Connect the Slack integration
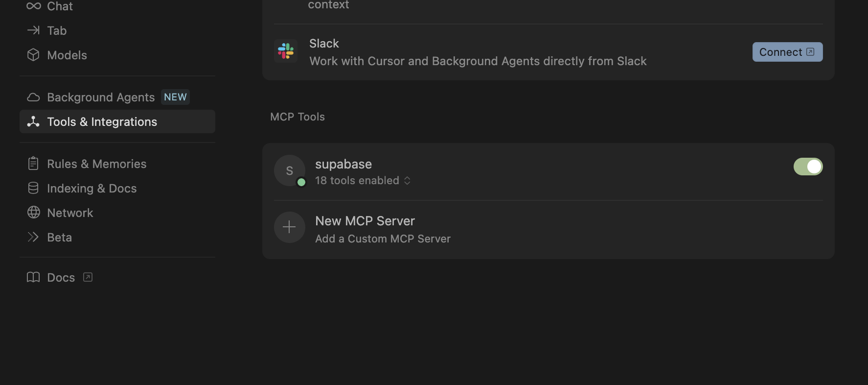 pos(787,52)
